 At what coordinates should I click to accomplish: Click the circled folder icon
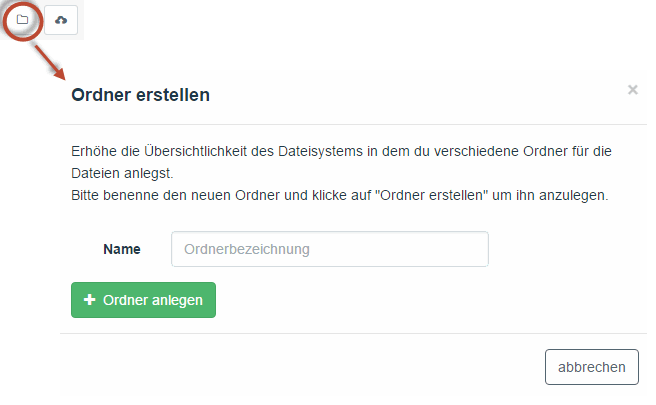coord(23,20)
